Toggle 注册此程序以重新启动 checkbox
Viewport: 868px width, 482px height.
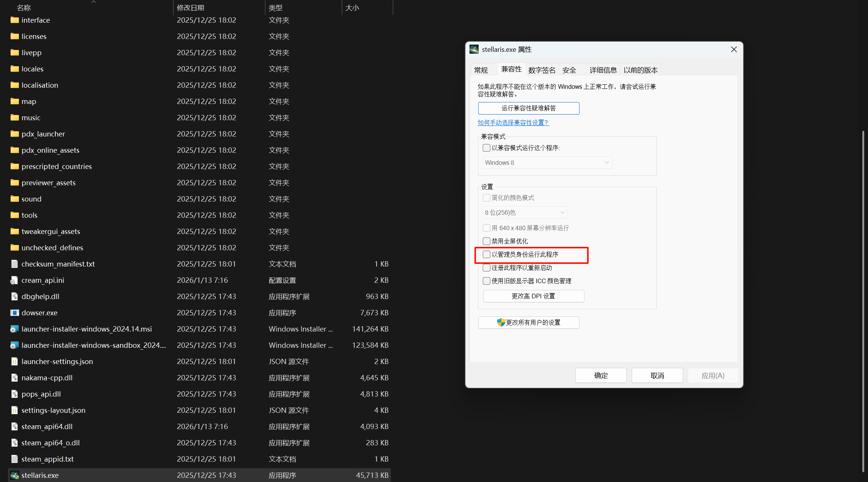point(487,268)
